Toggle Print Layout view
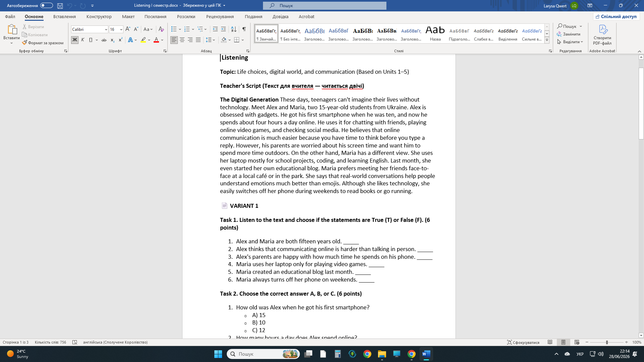Image resolution: width=644 pixels, height=362 pixels. pos(563,342)
